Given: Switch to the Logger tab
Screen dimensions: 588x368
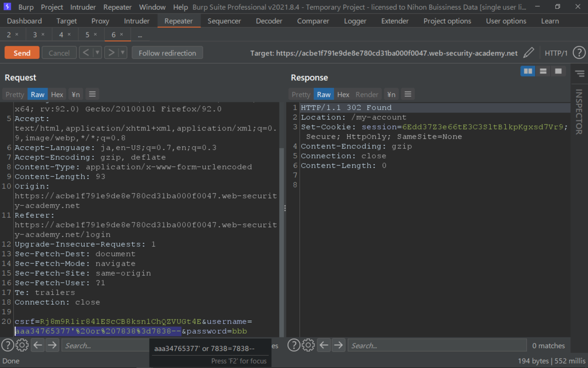Looking at the screenshot, I should coord(355,21).
